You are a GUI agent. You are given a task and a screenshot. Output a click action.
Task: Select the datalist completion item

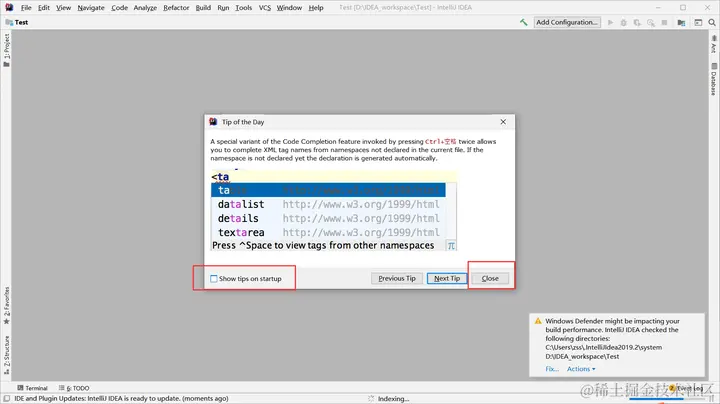tap(328, 204)
